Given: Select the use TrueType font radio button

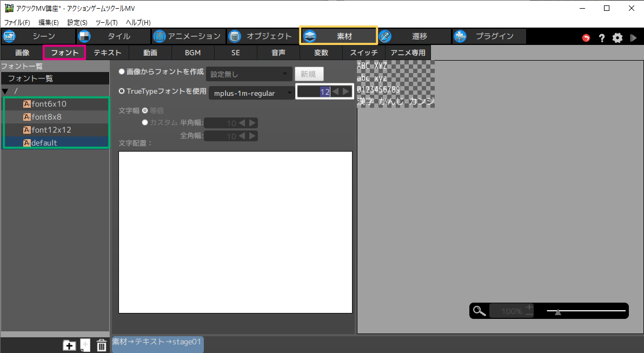Looking at the screenshot, I should pos(122,91).
